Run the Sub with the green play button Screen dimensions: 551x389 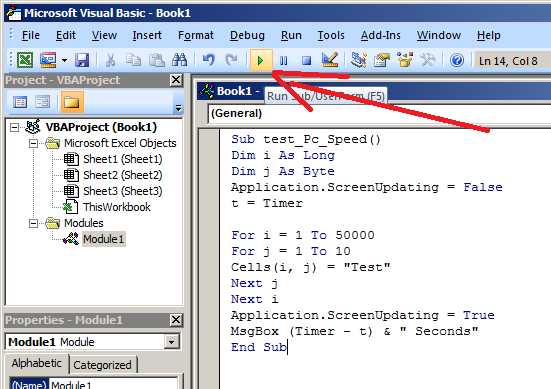261,60
